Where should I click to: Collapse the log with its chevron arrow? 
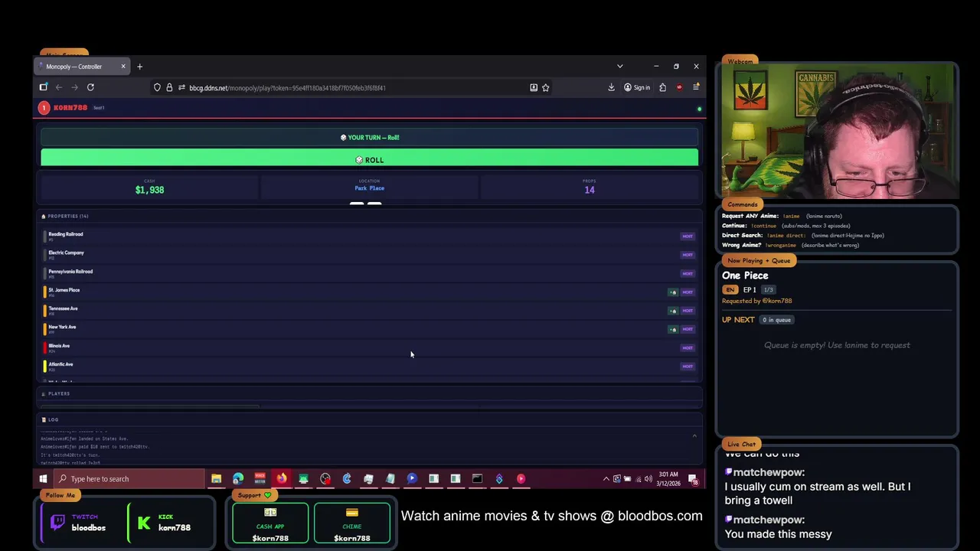point(694,436)
